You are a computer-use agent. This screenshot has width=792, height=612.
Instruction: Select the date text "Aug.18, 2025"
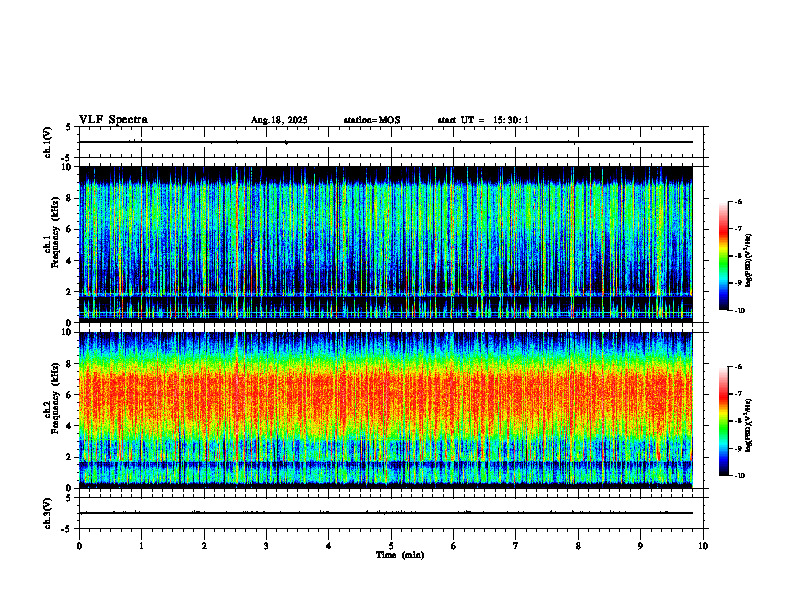(279, 120)
